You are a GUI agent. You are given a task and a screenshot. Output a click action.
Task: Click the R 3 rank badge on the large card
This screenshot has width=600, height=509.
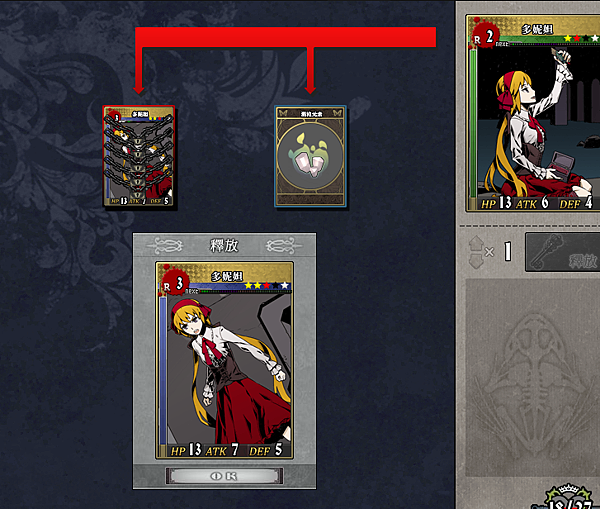click(175, 284)
